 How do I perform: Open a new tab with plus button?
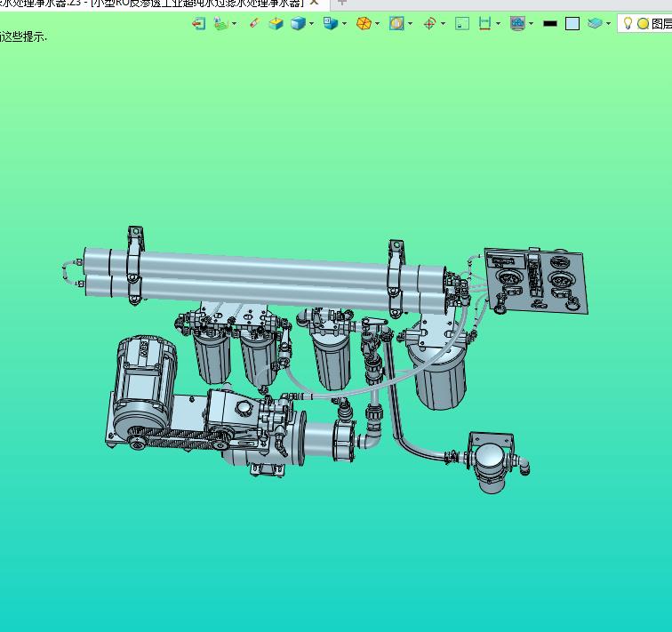(x=342, y=3)
